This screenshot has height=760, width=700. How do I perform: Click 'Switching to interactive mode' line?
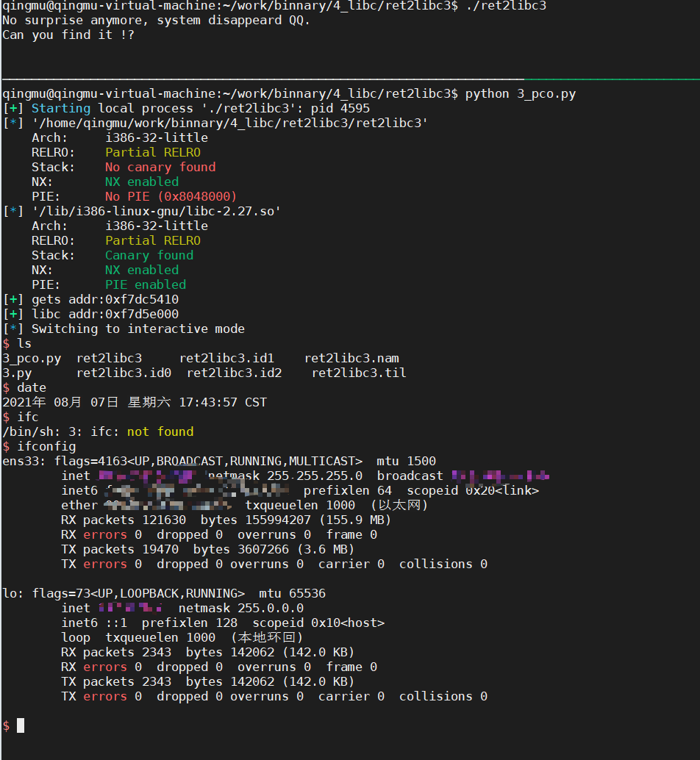pyautogui.click(x=124, y=329)
